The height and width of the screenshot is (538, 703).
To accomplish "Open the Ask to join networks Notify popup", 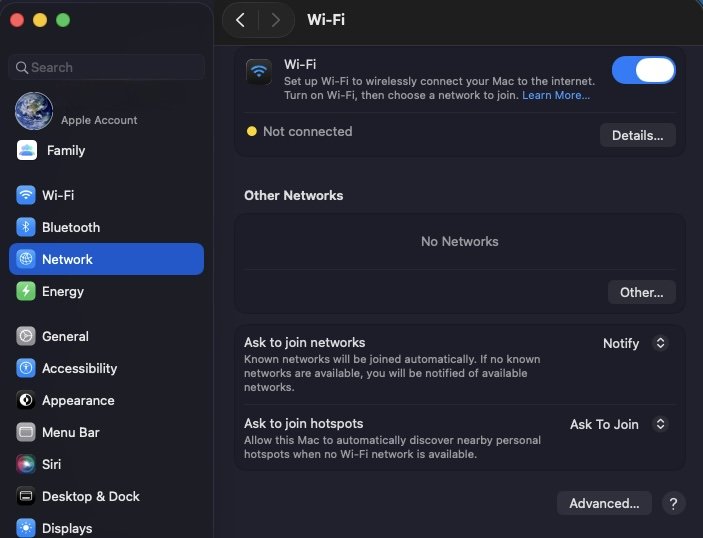I will tap(636, 343).
